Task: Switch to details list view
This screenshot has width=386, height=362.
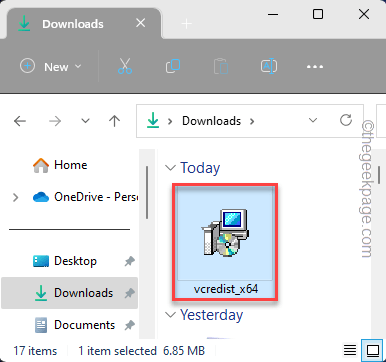Action: tap(350, 350)
